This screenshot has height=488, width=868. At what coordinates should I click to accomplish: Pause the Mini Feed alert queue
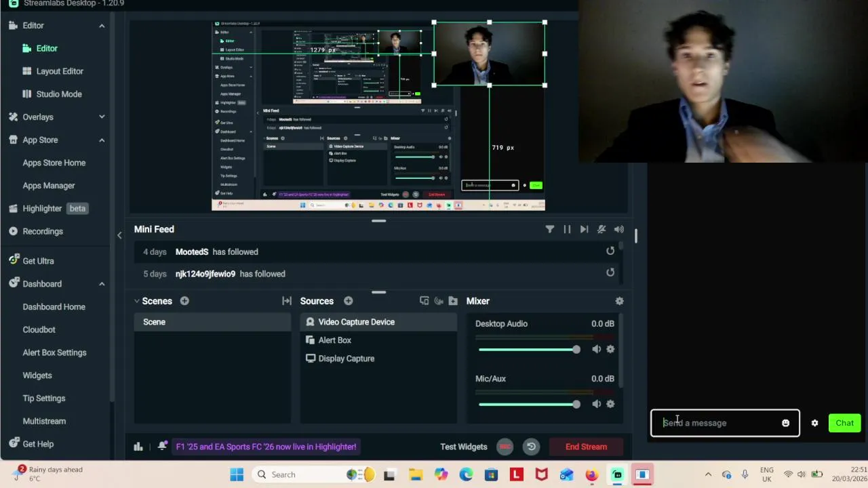[567, 230]
